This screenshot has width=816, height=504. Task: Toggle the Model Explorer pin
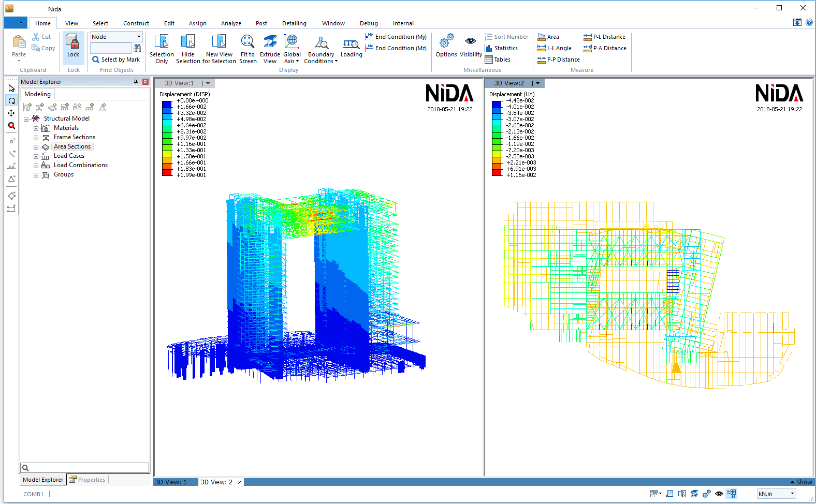(x=136, y=82)
